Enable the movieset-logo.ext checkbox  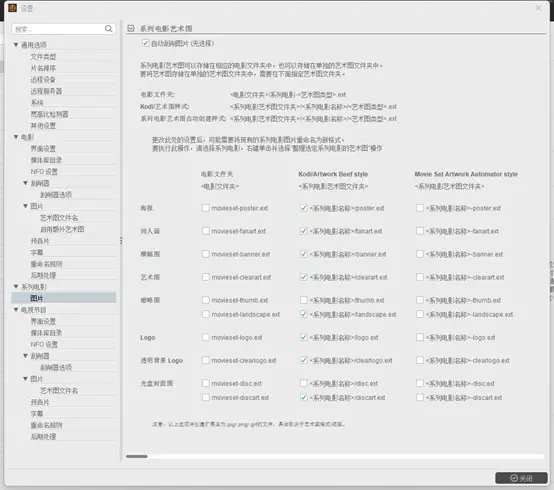click(x=206, y=337)
